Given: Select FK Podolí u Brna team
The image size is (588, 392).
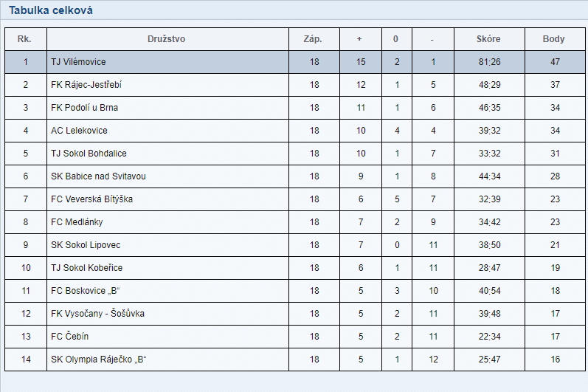Looking at the screenshot, I should (x=84, y=108).
